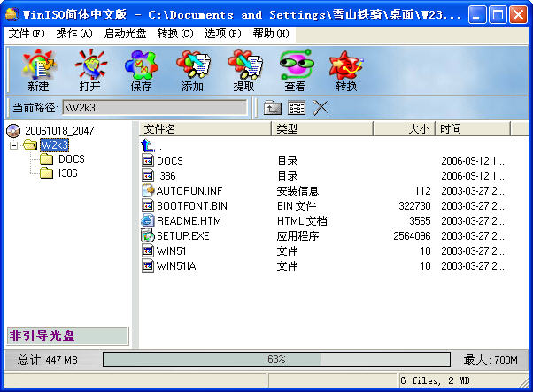533x392 pixels.
Task: Switch list view mode icon
Action: [297, 108]
